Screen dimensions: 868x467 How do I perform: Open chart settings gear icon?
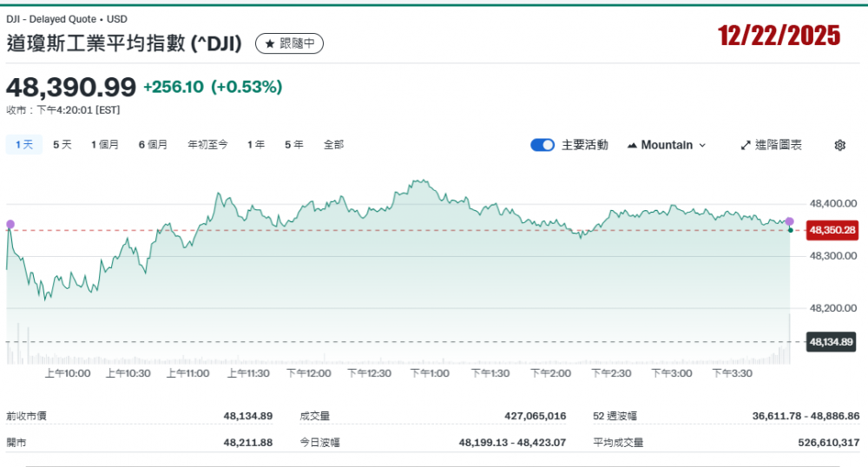pos(839,145)
